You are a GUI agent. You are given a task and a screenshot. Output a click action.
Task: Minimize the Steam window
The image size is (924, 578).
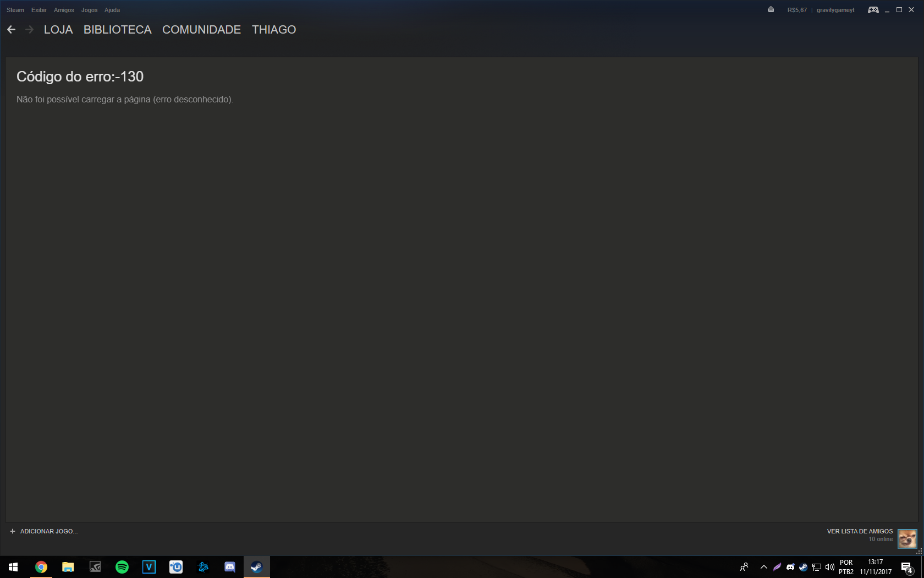click(887, 10)
